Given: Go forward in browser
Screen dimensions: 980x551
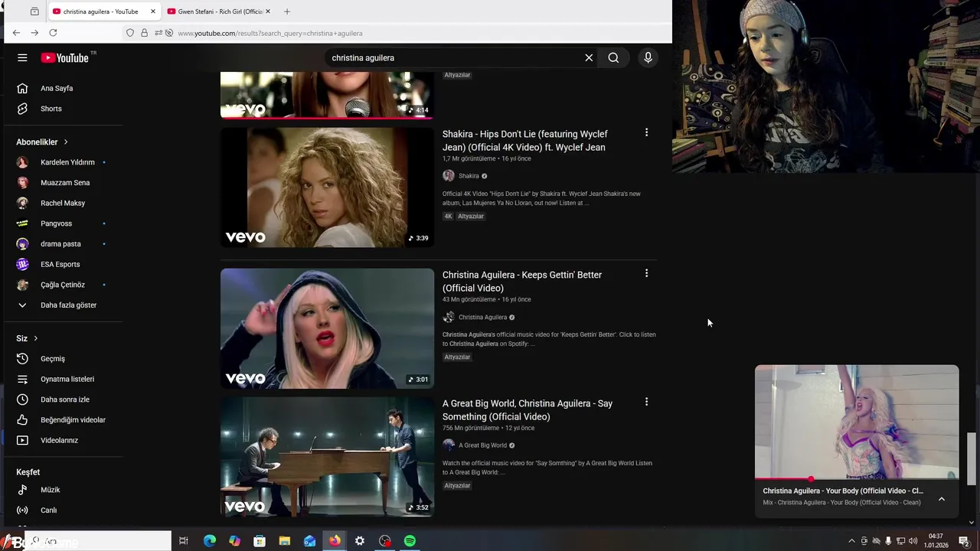Looking at the screenshot, I should (34, 33).
